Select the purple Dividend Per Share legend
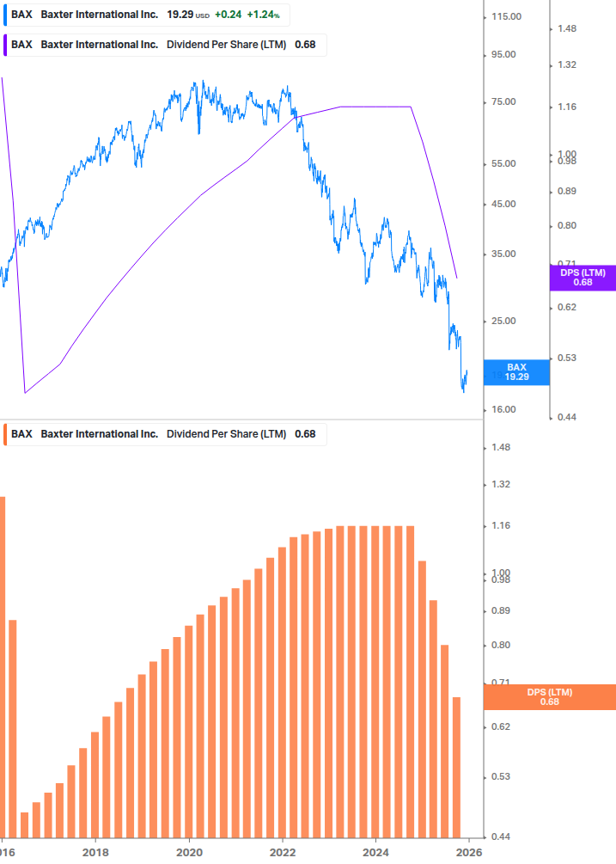This screenshot has width=616, height=864. (165, 45)
